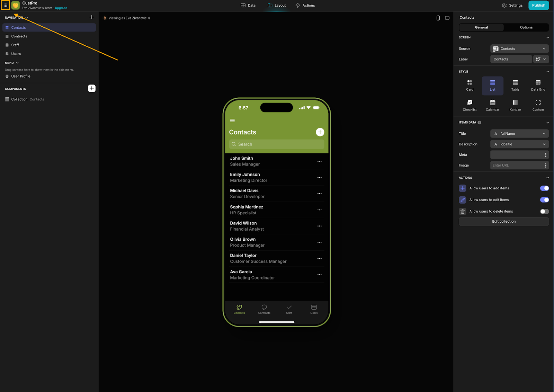Image resolution: width=554 pixels, height=392 pixels.
Task: Select the Options tab
Action: pos(526,27)
